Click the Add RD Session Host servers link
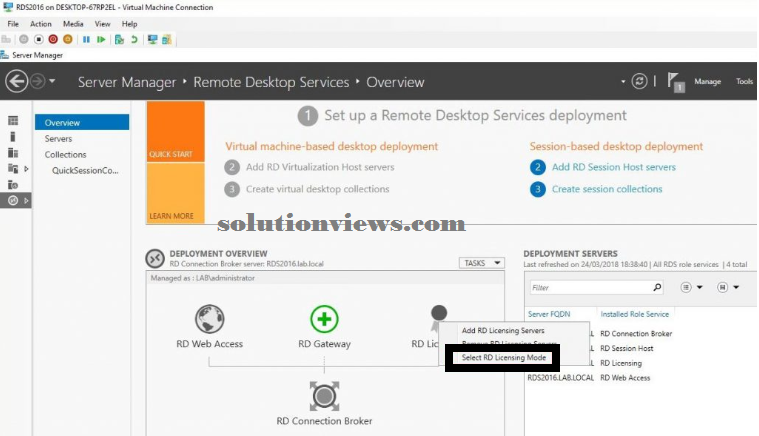This screenshot has width=759, height=436. 614,167
